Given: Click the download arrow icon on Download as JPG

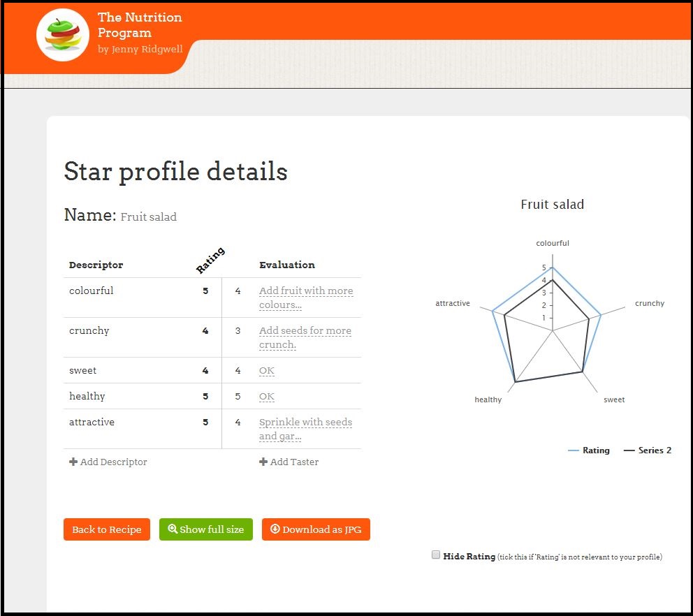Looking at the screenshot, I should [x=275, y=529].
